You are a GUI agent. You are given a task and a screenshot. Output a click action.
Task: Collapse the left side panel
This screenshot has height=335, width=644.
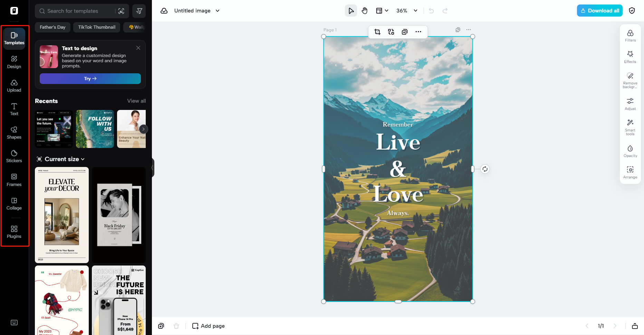point(153,168)
